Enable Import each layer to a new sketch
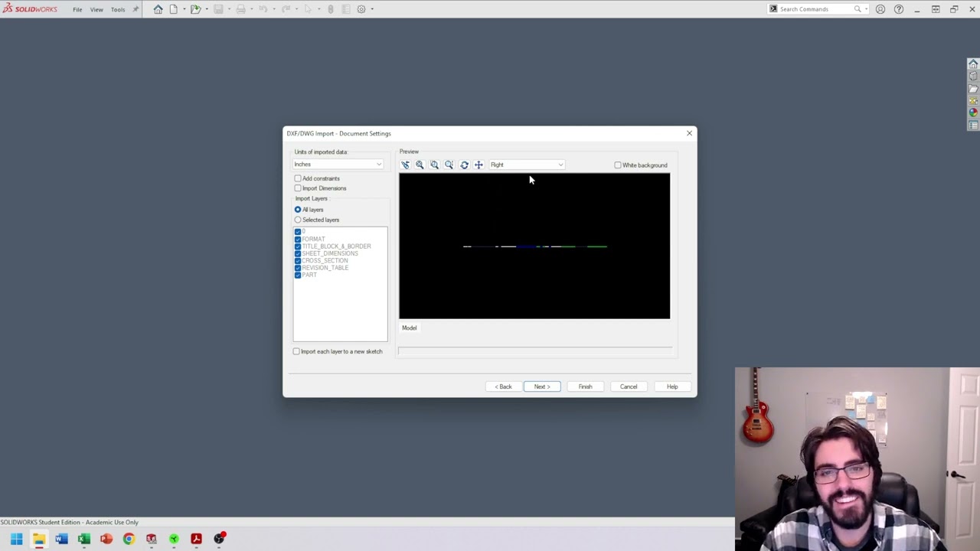Viewport: 980px width, 551px height. coord(296,351)
